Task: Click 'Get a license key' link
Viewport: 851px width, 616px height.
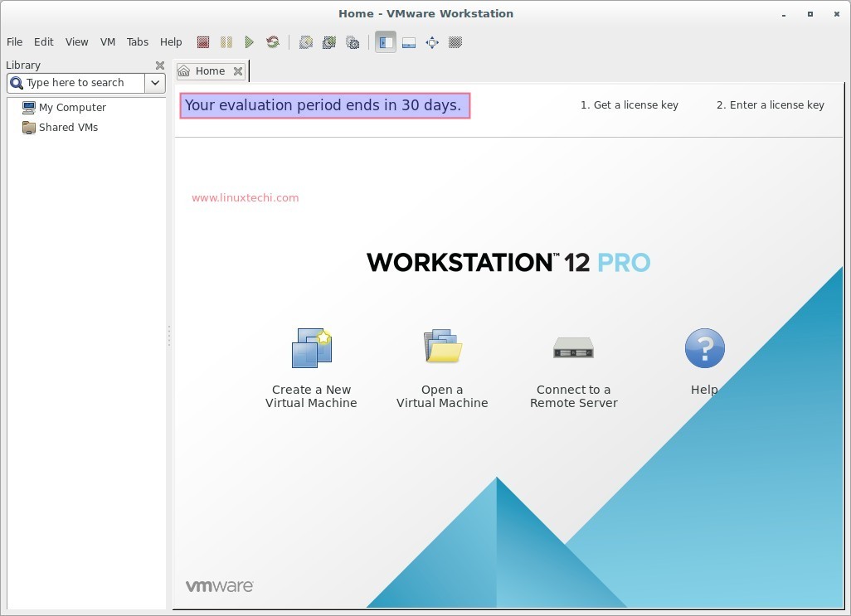Action: tap(629, 104)
